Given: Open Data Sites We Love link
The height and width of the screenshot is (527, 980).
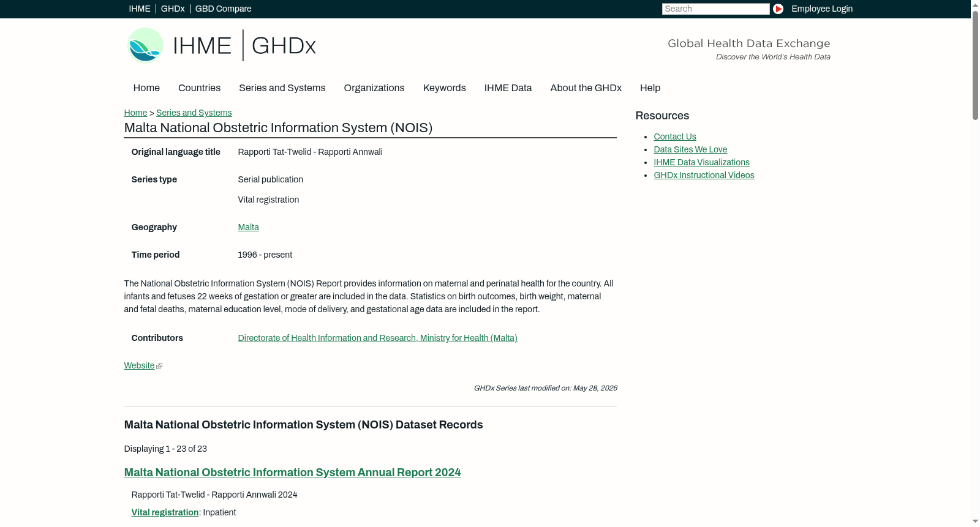Looking at the screenshot, I should tap(690, 149).
